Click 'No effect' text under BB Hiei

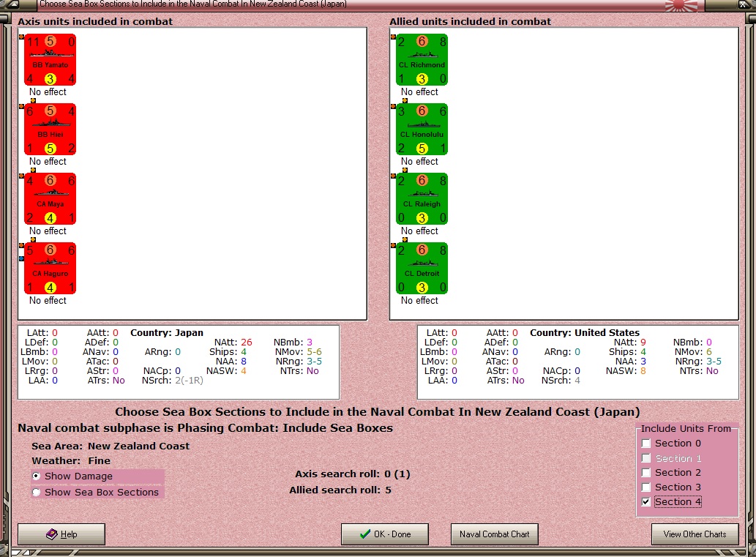click(x=48, y=161)
